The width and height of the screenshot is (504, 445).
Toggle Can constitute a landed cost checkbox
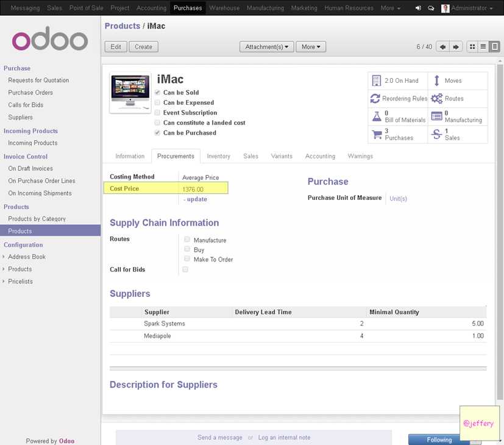point(157,123)
